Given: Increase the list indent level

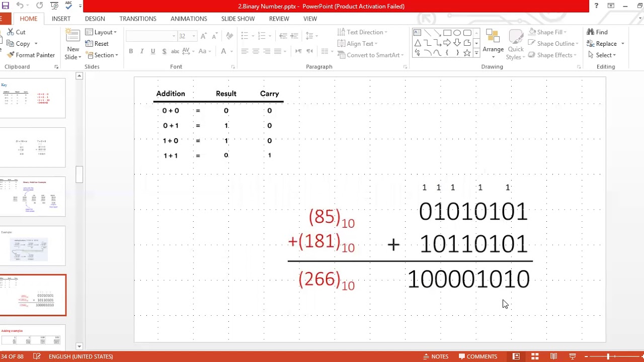Looking at the screenshot, I should click(294, 36).
